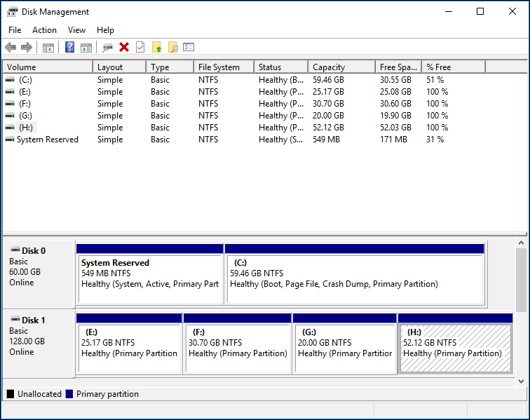Select the (G:) 20.00 GB partition block
The height and width of the screenshot is (420, 530).
click(x=344, y=344)
